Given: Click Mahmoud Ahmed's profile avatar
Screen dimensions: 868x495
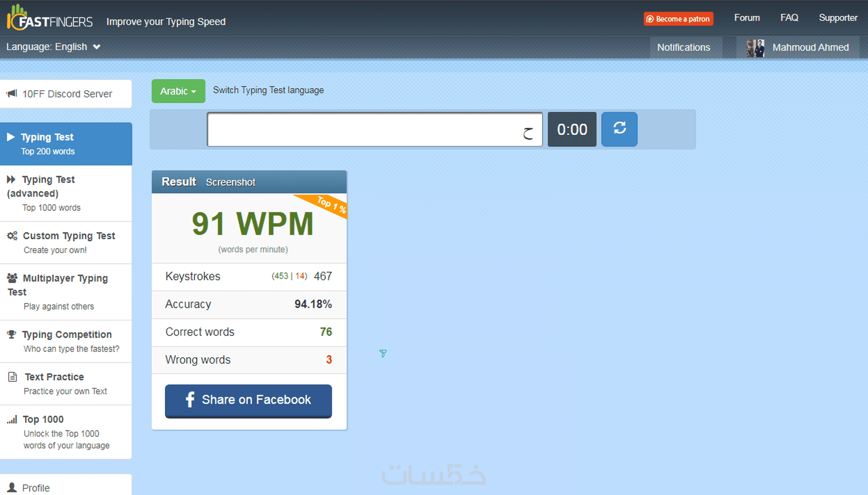Looking at the screenshot, I should coord(755,48).
